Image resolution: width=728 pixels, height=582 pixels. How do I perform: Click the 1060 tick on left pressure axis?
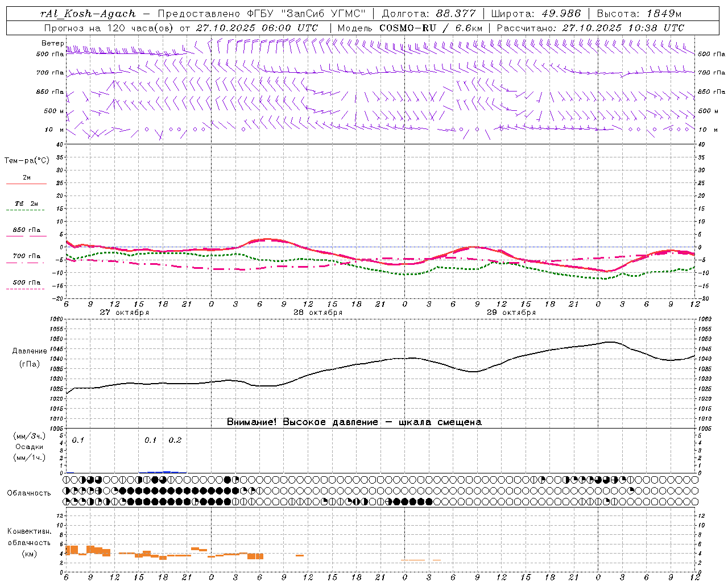(56, 319)
